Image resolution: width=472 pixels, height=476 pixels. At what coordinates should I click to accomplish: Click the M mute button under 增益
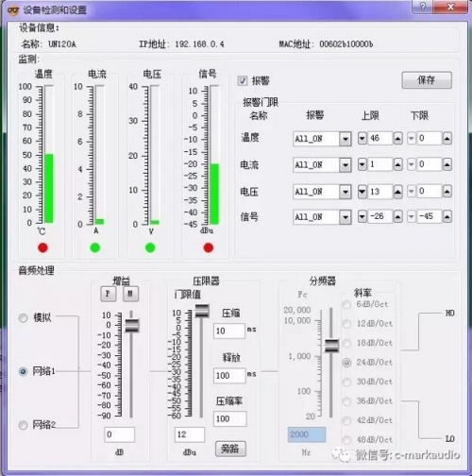tap(130, 294)
